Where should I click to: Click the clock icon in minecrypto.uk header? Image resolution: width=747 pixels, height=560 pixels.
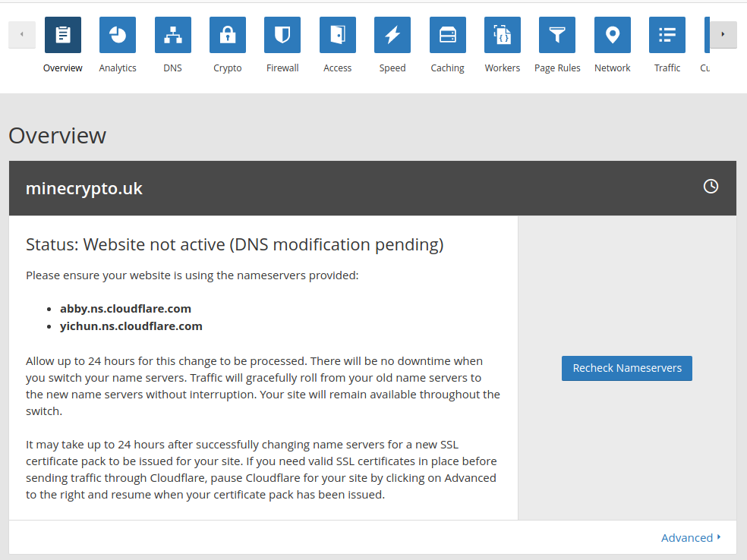711,186
